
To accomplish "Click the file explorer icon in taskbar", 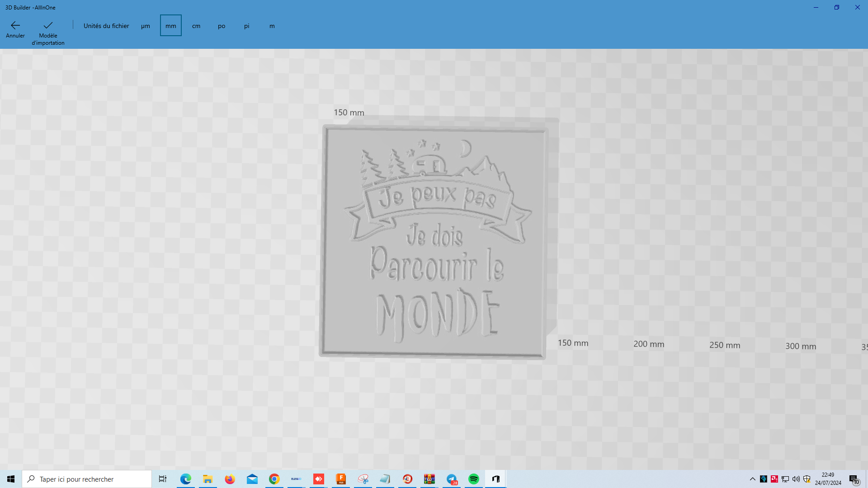I will (208, 479).
